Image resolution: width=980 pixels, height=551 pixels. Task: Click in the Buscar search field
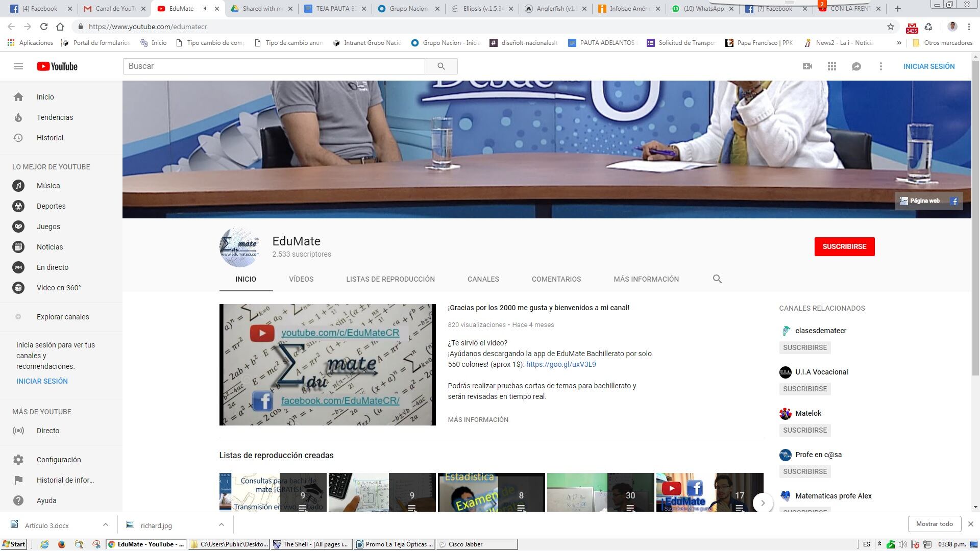pyautogui.click(x=274, y=66)
